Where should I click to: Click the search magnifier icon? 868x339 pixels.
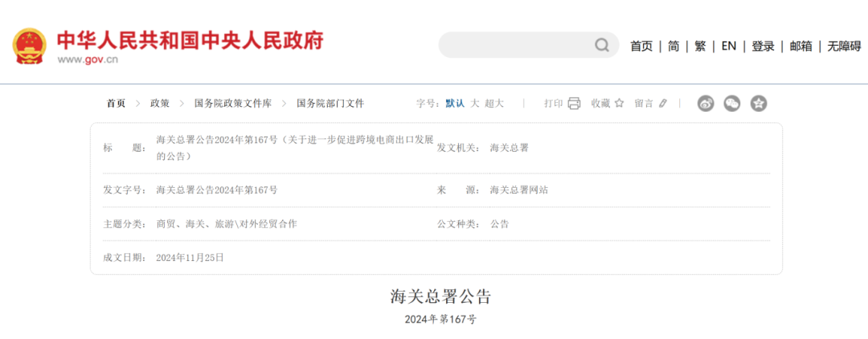click(602, 45)
